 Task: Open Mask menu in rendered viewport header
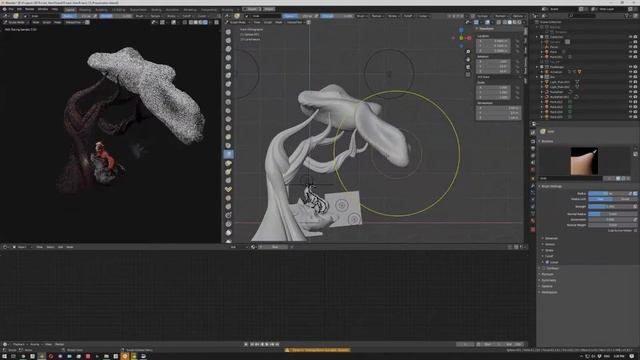point(58,22)
